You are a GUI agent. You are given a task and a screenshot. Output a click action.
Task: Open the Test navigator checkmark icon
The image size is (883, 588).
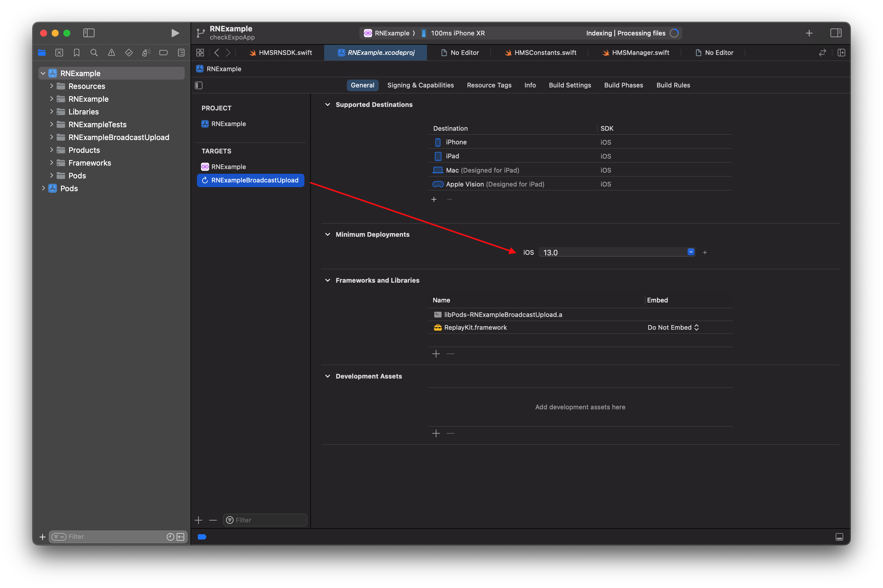point(129,53)
